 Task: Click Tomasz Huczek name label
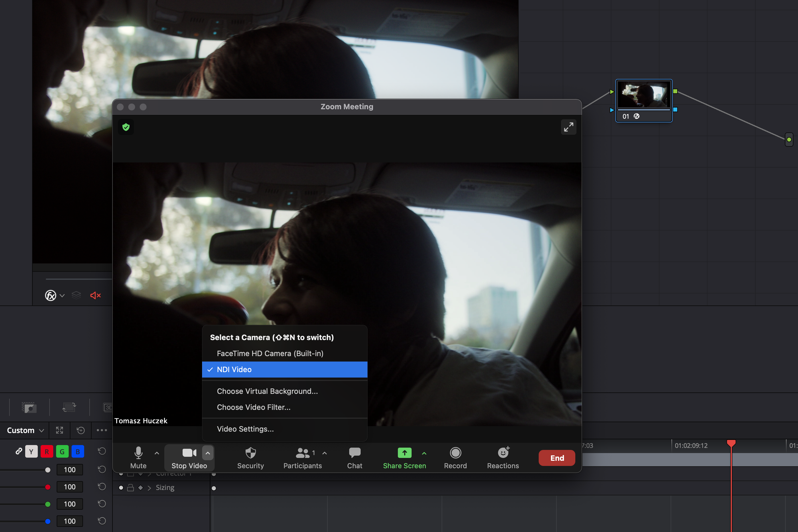tap(141, 421)
